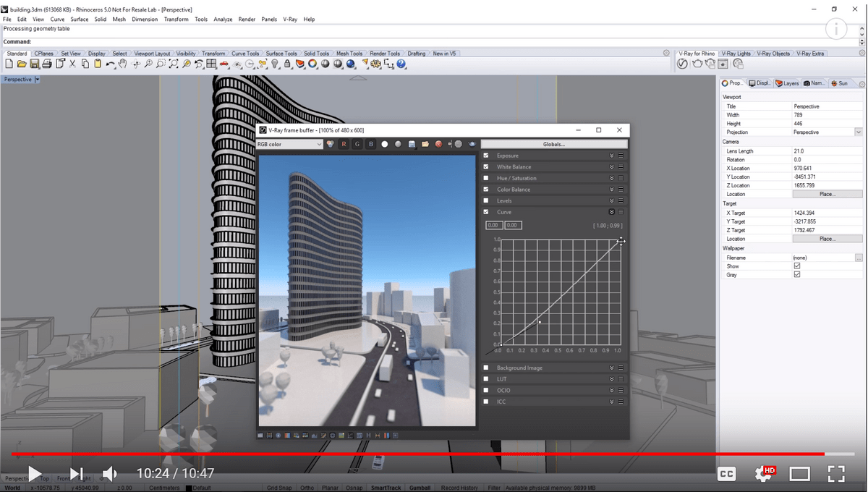Open the V-Ray menu

290,20
